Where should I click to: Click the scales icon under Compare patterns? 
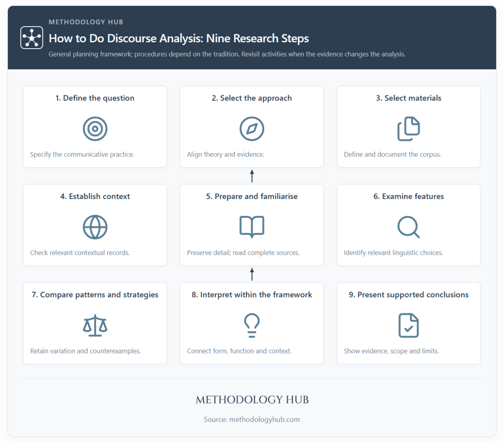[95, 325]
